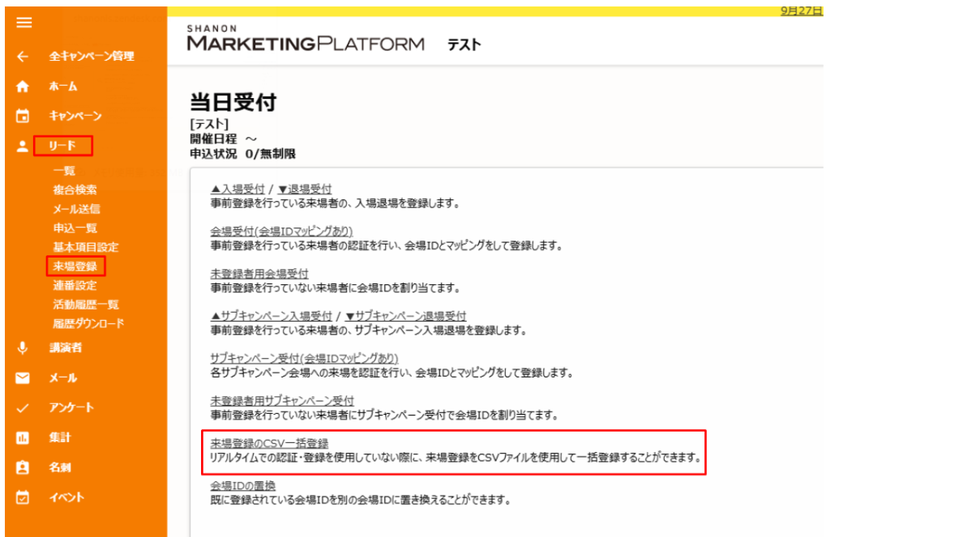
Task: Click the checkmark icon beside アンケート
Action: 23,408
